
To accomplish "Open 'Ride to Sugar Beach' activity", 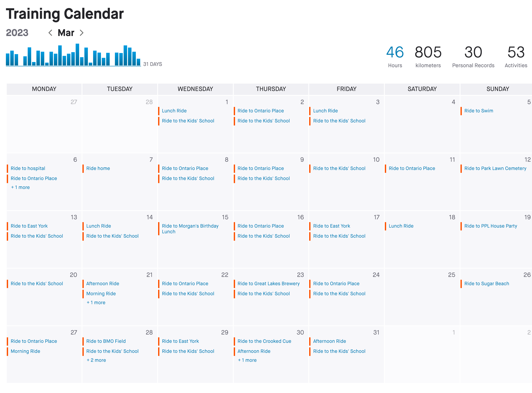I will tap(487, 284).
